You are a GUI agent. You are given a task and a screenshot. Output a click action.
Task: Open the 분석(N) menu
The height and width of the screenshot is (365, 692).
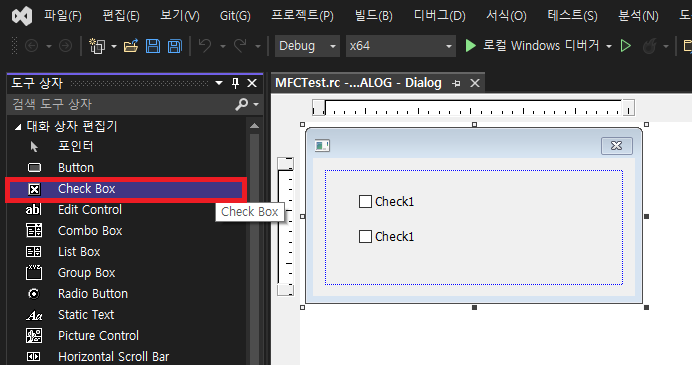click(x=638, y=16)
